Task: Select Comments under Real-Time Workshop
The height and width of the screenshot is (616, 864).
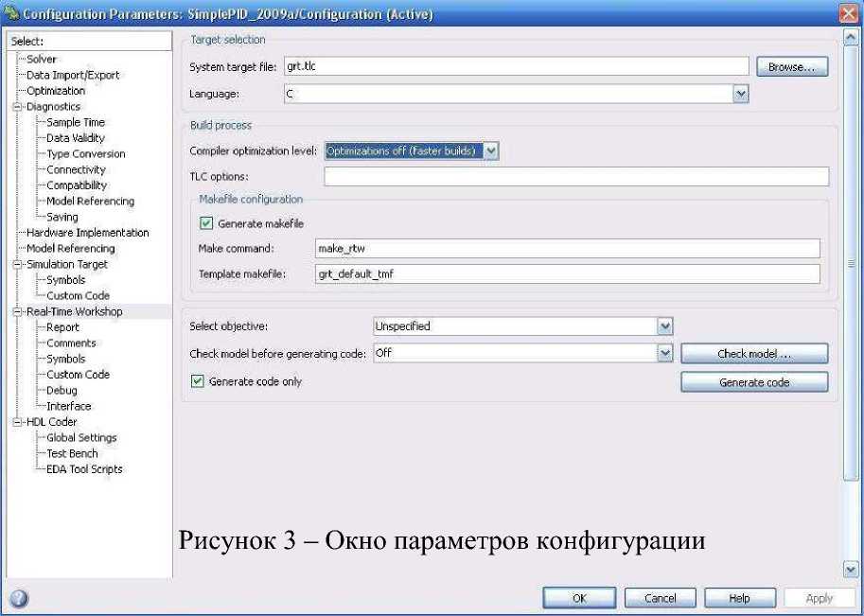Action: click(71, 343)
